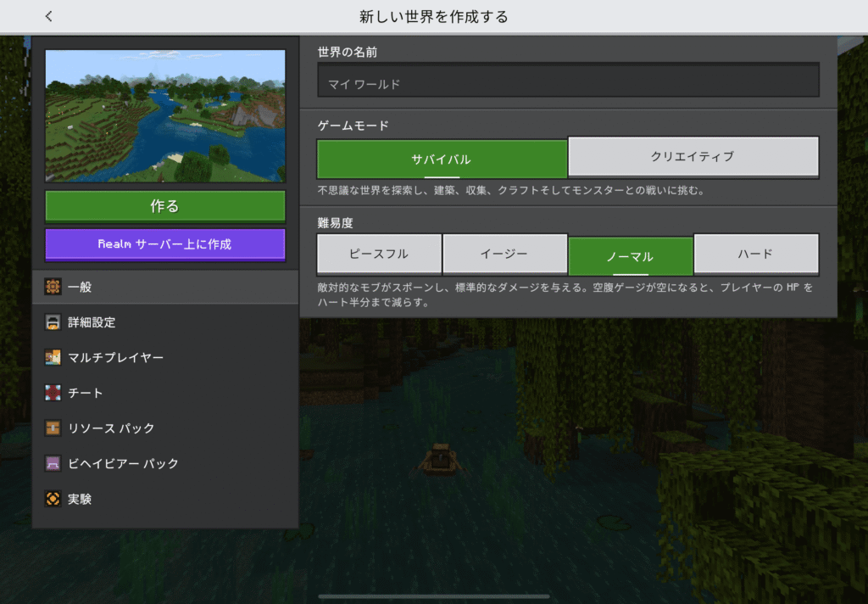The image size is (868, 604).
Task: Click the チート icon in sidebar
Action: click(x=53, y=393)
